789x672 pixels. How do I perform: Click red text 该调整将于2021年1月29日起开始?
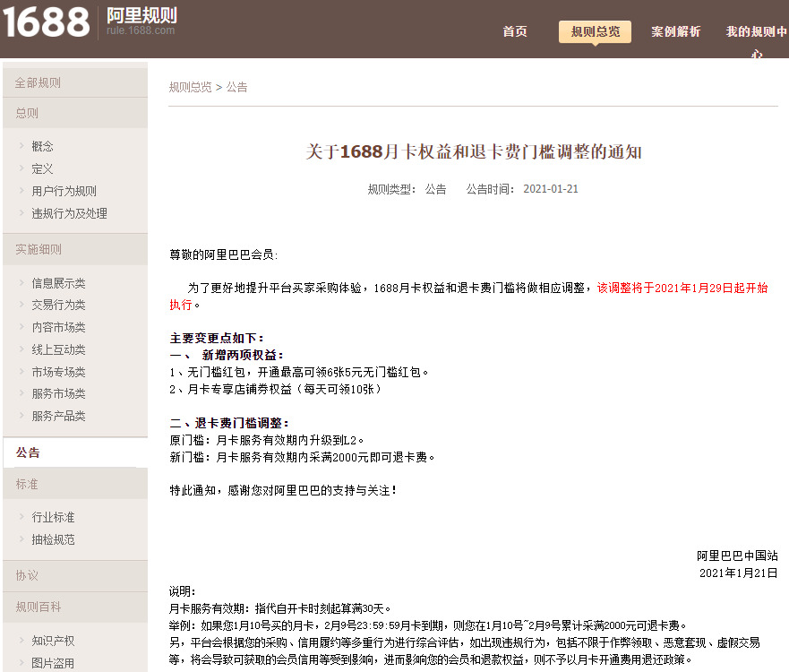pos(682,288)
